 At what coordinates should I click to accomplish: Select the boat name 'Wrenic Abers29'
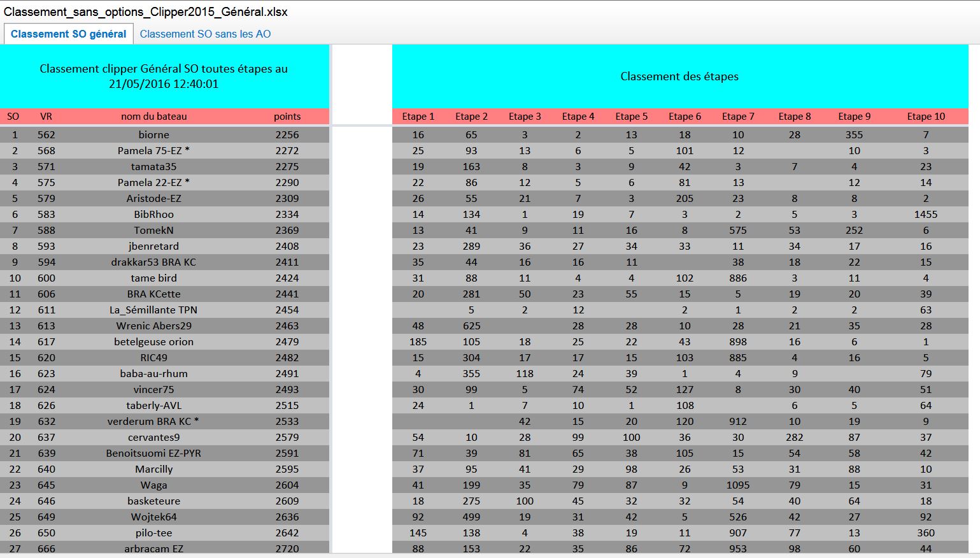[x=154, y=326]
